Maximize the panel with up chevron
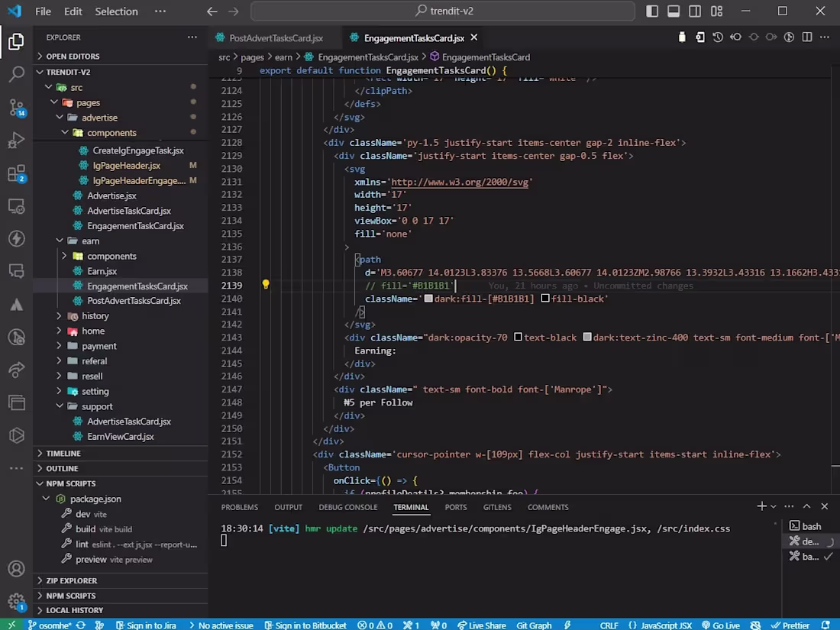This screenshot has height=630, width=840. 807,506
